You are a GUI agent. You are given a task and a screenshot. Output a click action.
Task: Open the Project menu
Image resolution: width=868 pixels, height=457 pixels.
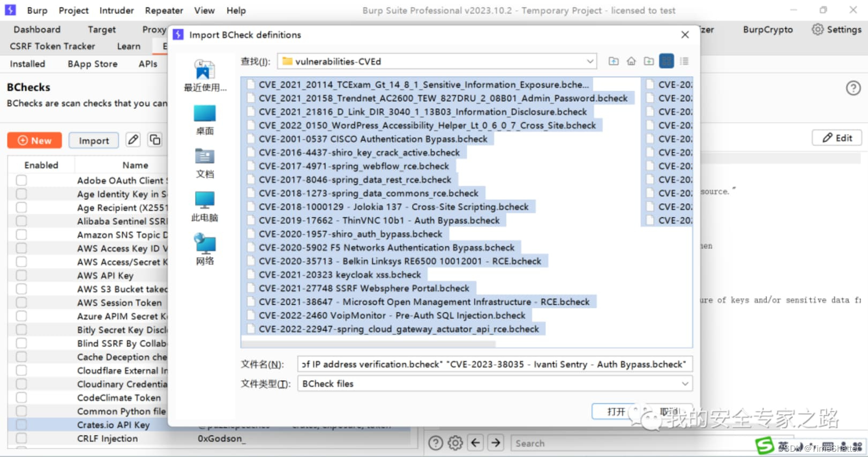[73, 10]
